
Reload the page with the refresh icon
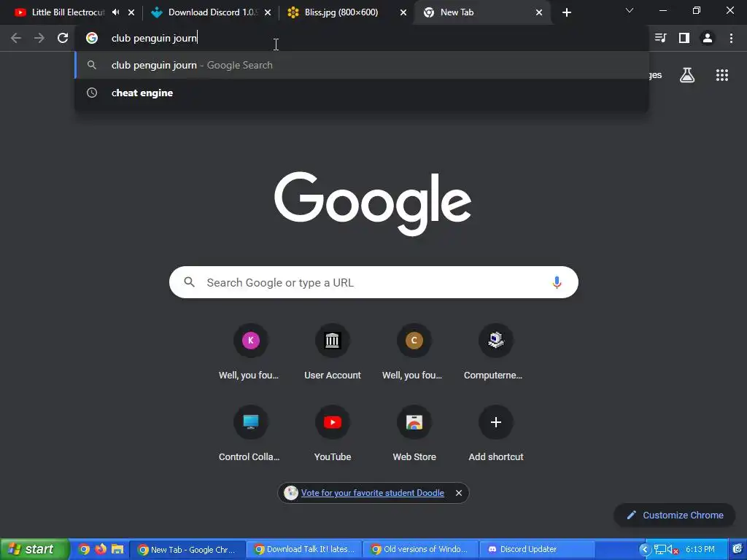(63, 38)
